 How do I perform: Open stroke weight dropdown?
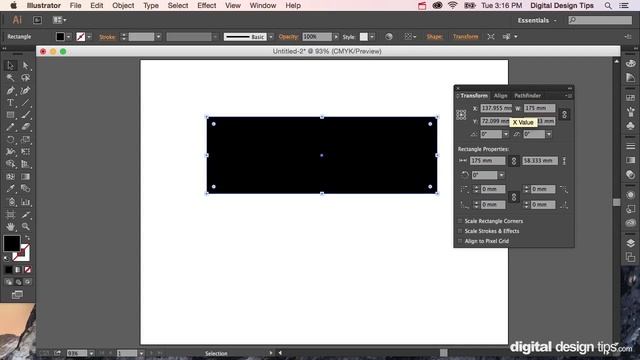[x=158, y=37]
